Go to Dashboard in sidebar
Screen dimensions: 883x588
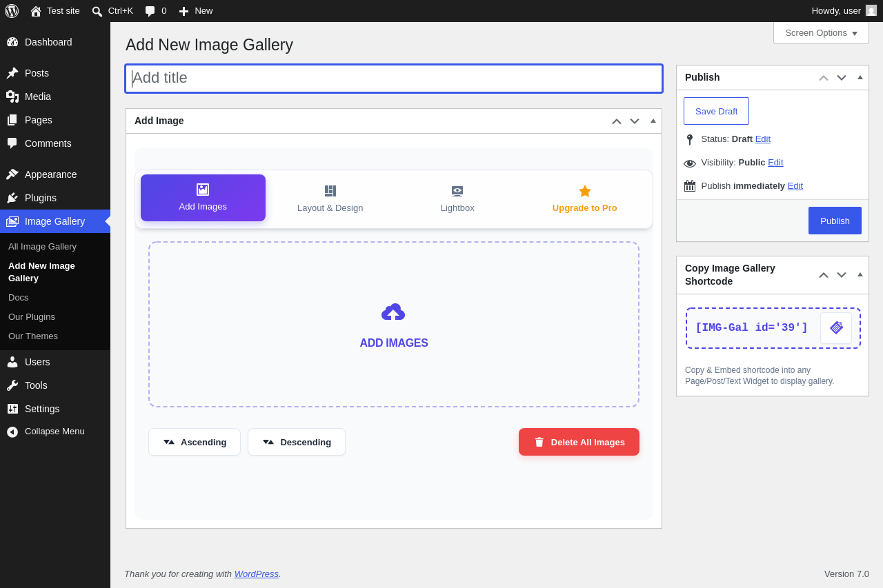point(55,42)
